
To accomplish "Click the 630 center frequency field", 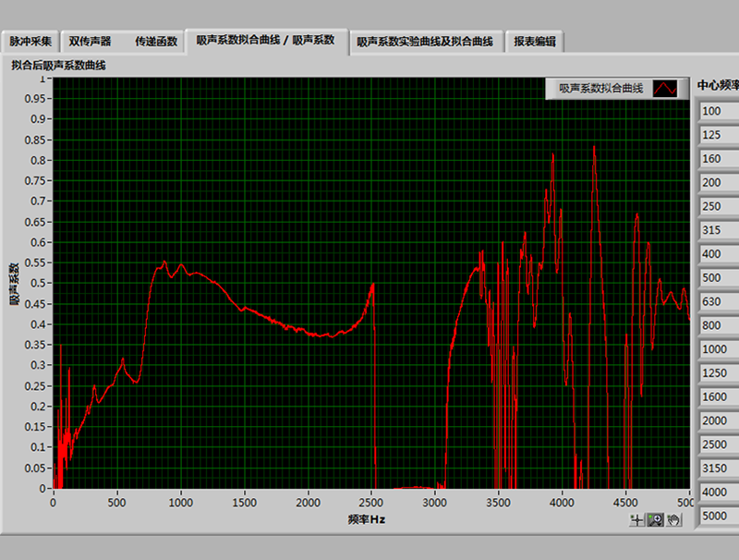I will coord(720,301).
